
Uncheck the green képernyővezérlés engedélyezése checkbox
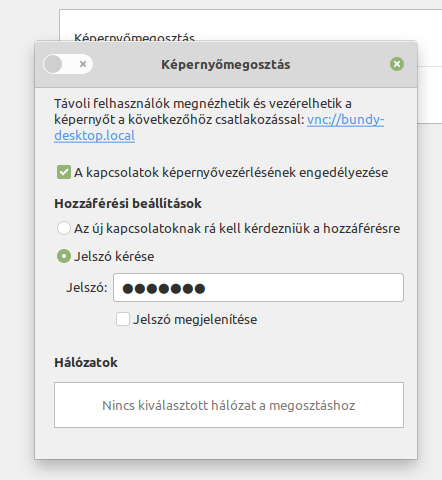(64, 172)
